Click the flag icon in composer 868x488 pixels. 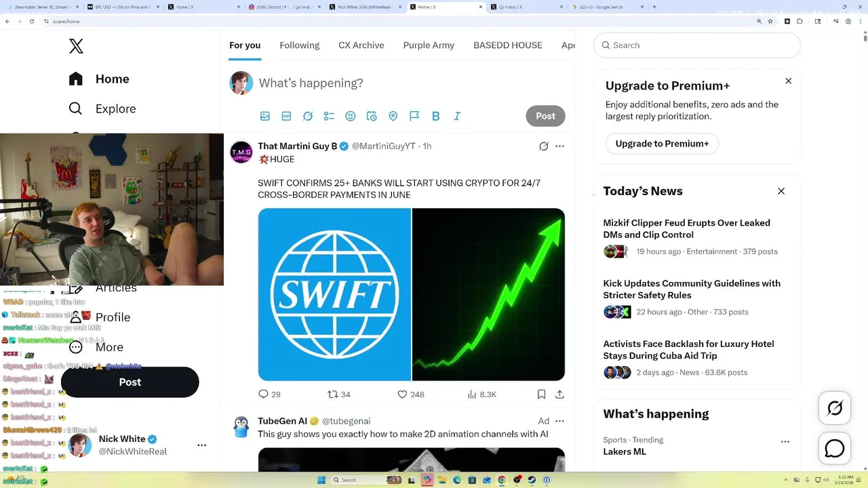[x=414, y=116]
